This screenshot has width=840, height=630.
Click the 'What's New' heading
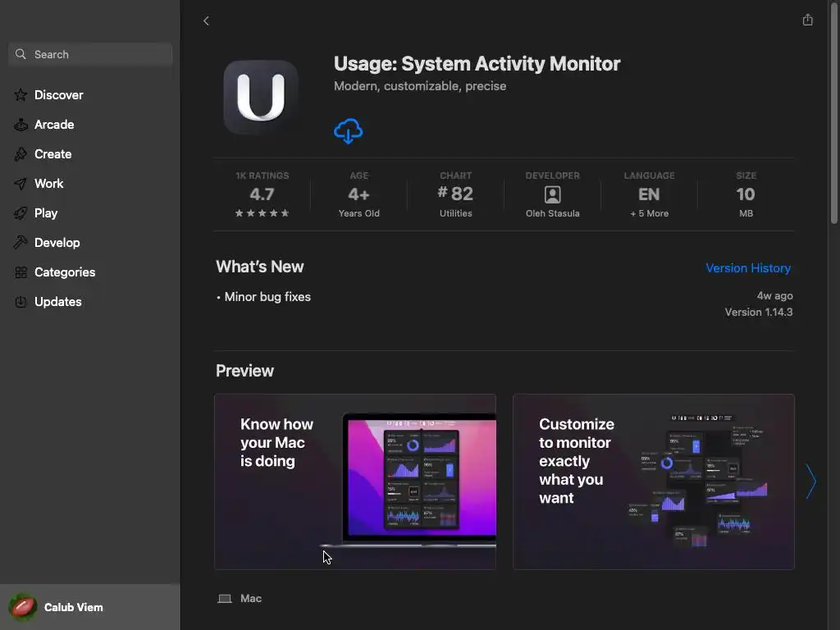tap(260, 267)
